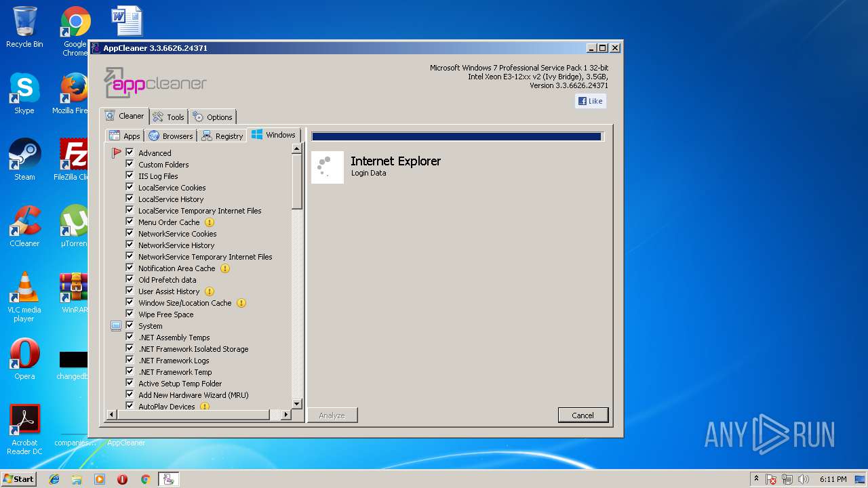Screen dimensions: 868x488
Task: Click the list's vertical scrollbar up arrow
Action: pos(296,149)
